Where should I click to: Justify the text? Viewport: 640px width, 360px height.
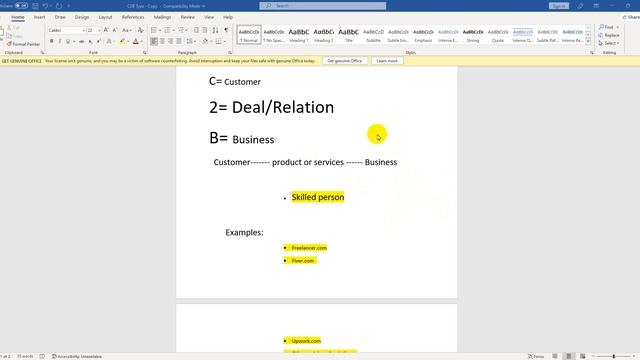point(179,41)
